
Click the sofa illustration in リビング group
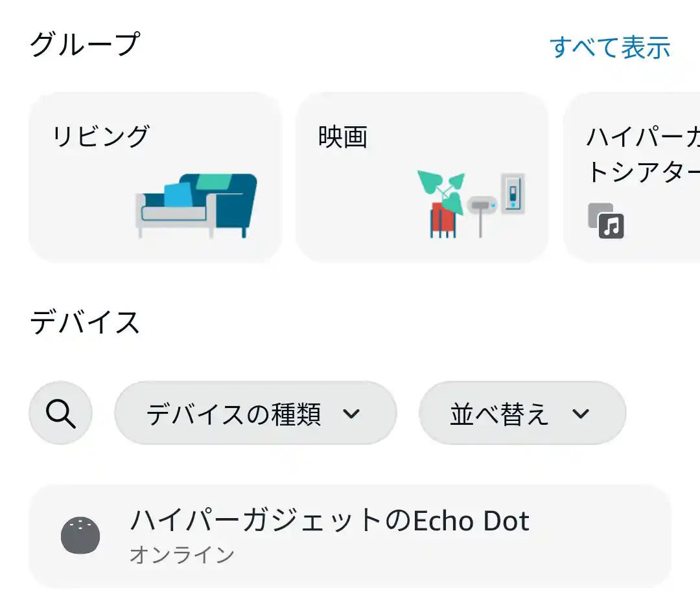pos(194,204)
